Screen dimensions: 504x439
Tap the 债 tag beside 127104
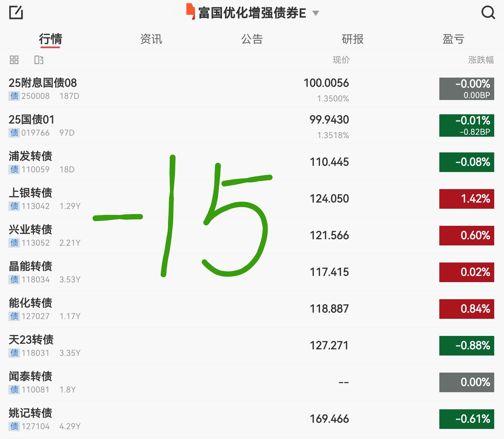point(14,426)
